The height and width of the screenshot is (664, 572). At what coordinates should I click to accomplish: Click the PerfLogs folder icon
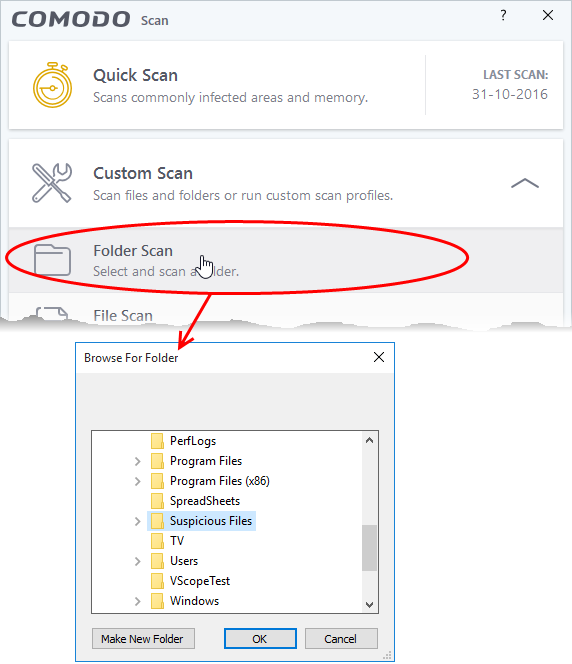(x=157, y=441)
